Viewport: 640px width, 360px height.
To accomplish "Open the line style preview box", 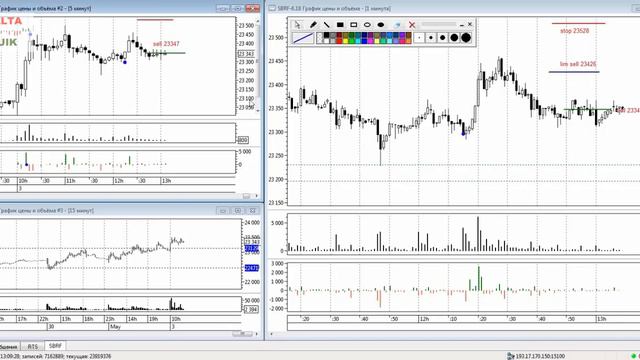I will (x=303, y=38).
